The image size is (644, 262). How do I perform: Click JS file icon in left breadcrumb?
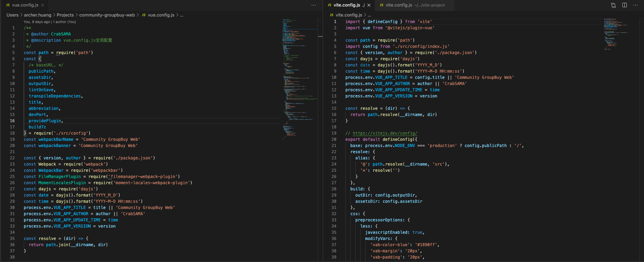tap(144, 15)
